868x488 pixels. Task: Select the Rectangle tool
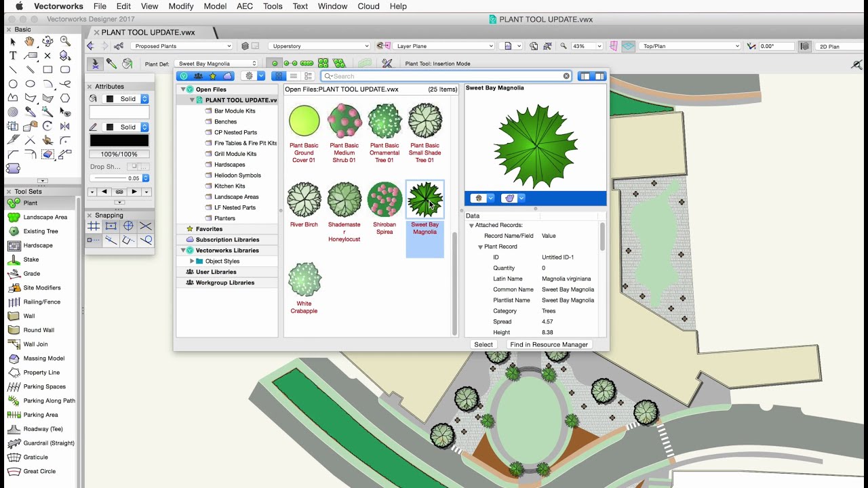click(x=47, y=70)
